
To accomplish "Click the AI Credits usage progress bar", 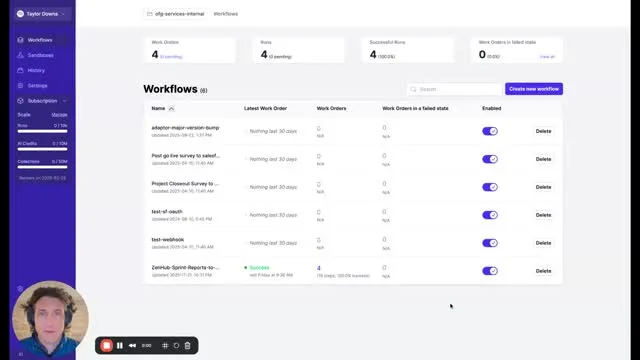I will click(x=42, y=149).
